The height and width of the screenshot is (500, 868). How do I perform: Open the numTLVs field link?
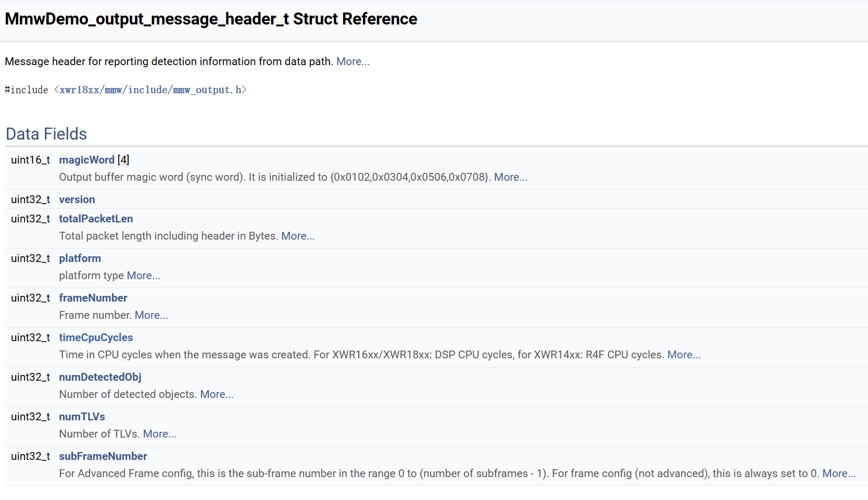tap(82, 417)
